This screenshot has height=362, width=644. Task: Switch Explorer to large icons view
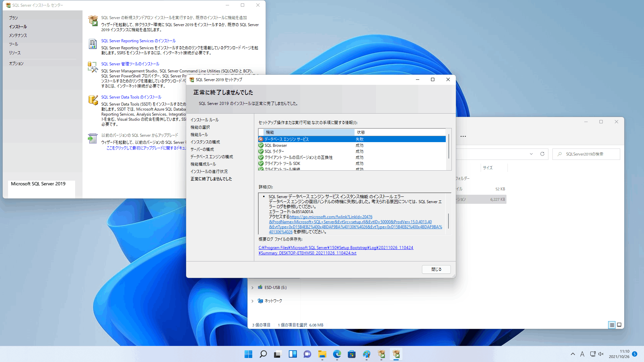tap(619, 325)
